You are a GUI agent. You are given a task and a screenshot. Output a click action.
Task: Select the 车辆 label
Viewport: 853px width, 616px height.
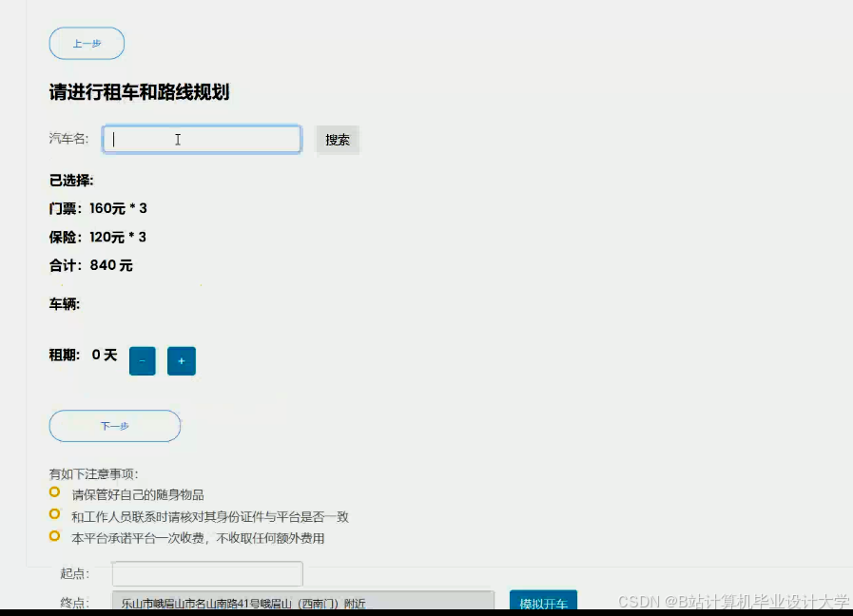coord(65,304)
